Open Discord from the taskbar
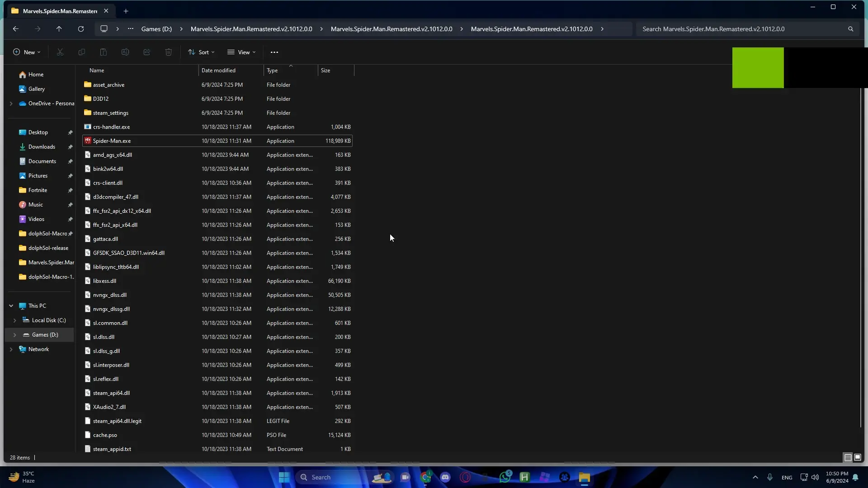 (445, 477)
